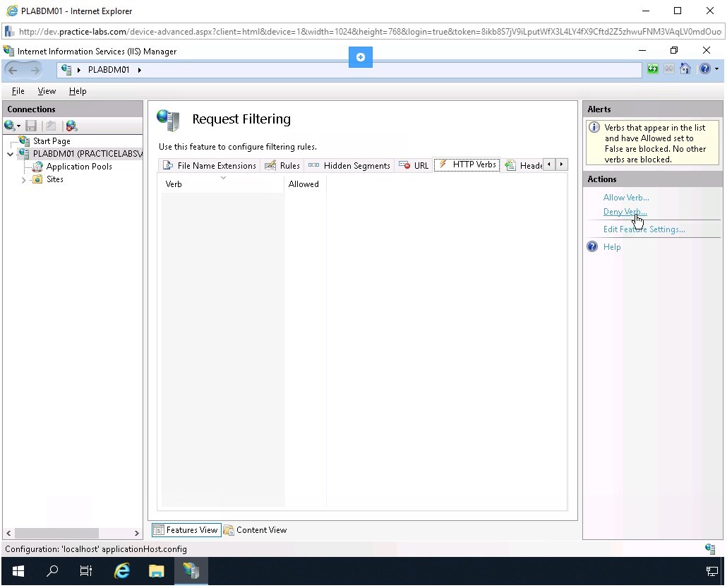Open the Create New Connection icon

click(x=8, y=125)
